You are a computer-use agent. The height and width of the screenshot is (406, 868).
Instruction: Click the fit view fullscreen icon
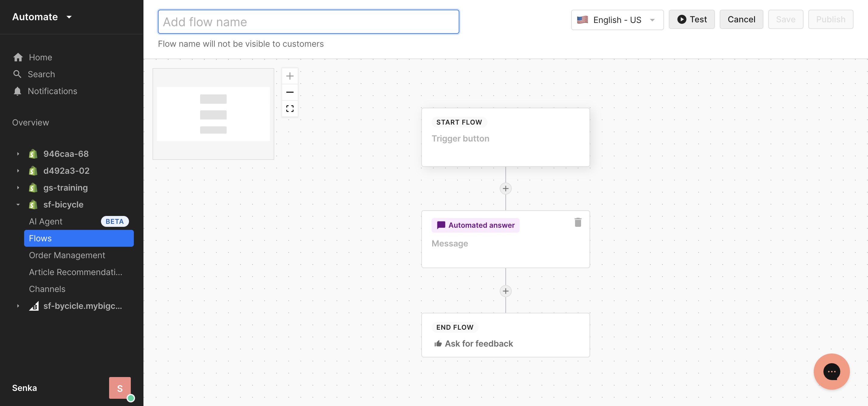click(290, 109)
